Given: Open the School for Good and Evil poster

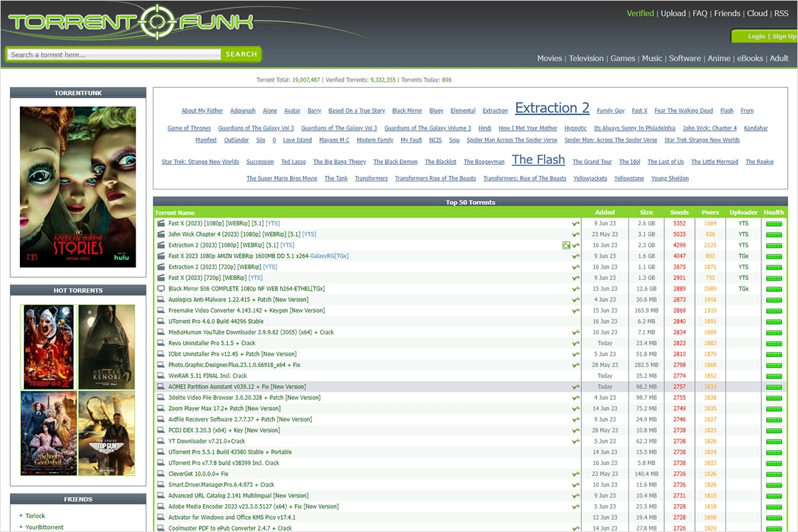Looking at the screenshot, I should 49,433.
